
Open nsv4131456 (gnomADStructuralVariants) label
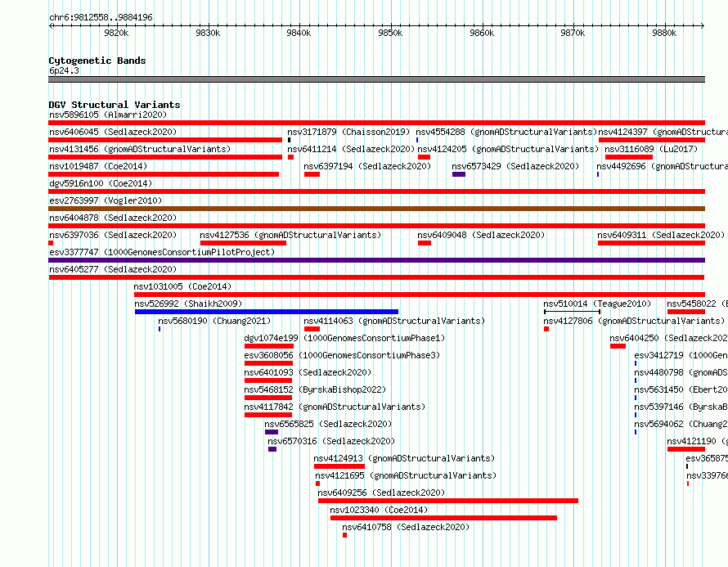coord(140,149)
